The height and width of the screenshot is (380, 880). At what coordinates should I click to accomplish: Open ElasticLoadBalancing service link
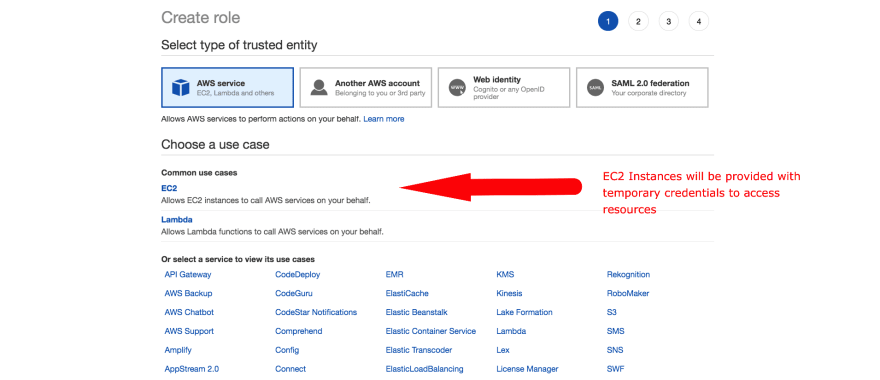(x=424, y=369)
